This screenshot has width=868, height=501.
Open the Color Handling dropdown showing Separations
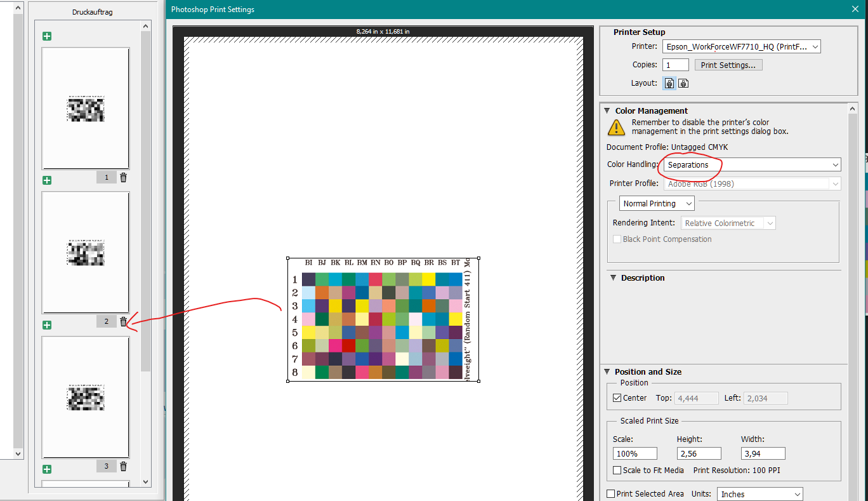coord(753,165)
